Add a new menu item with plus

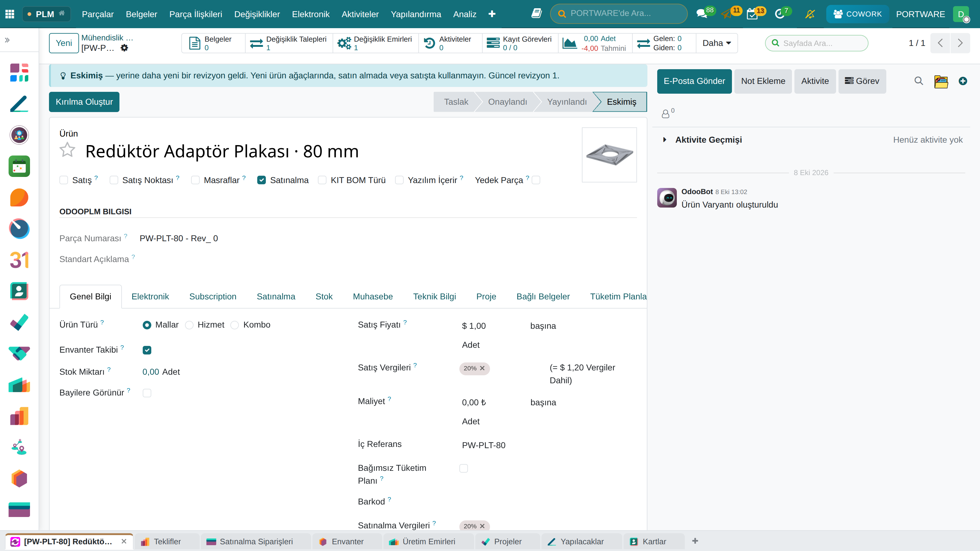492,14
